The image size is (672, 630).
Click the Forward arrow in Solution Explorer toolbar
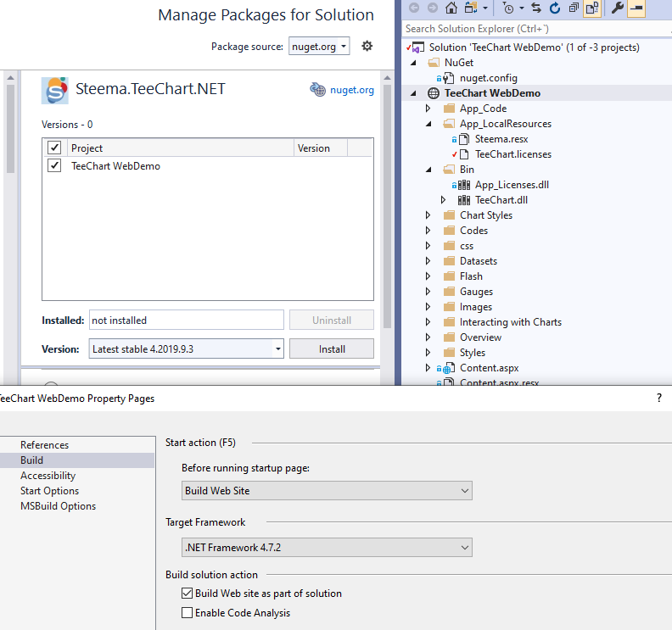point(433,8)
